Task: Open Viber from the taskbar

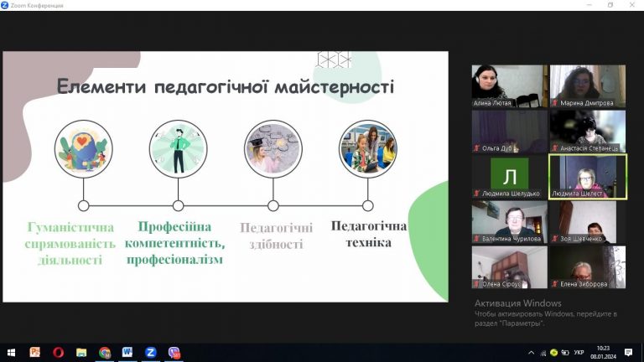Action: (174, 352)
